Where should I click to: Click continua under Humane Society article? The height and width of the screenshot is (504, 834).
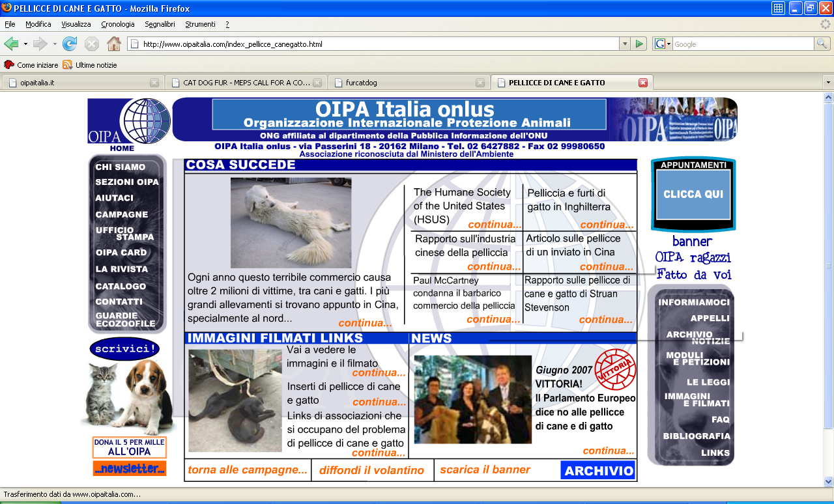495,225
